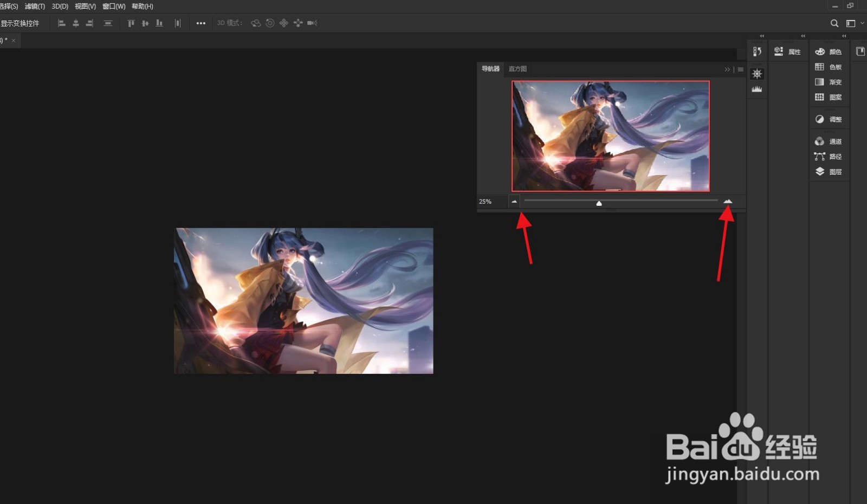Click the align left edges icon
This screenshot has height=504, width=867.
click(62, 23)
